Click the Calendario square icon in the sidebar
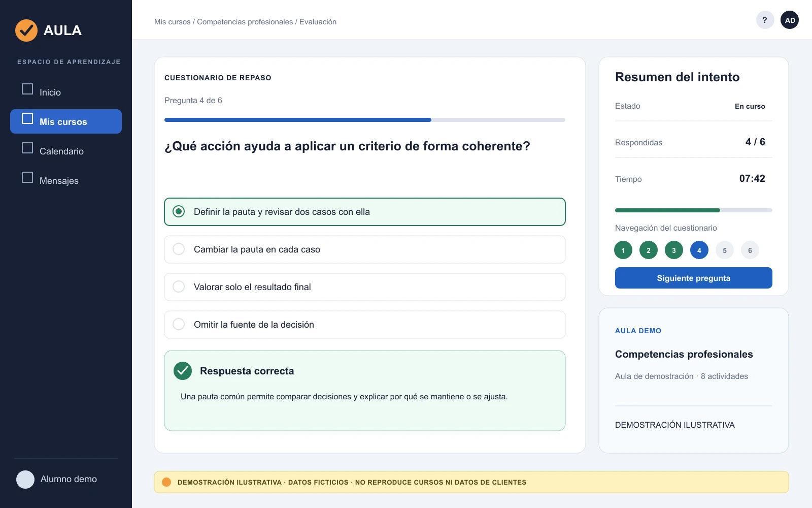The height and width of the screenshot is (508, 812). 27,148
